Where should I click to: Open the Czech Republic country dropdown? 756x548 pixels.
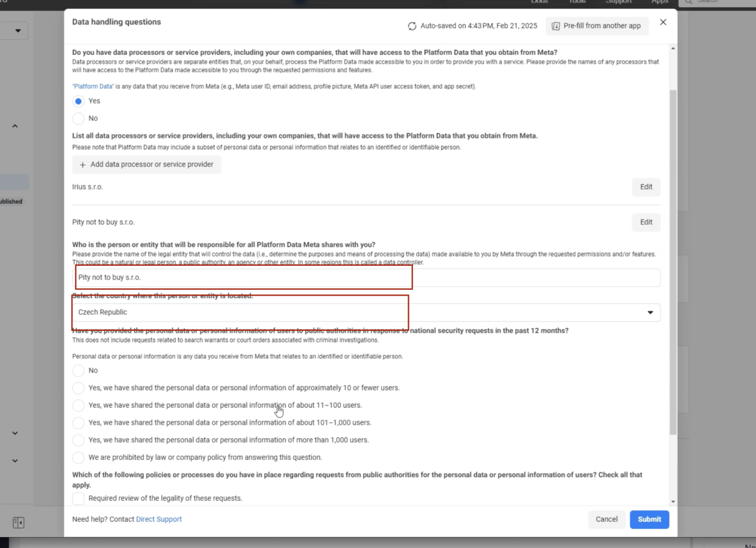pyautogui.click(x=366, y=313)
